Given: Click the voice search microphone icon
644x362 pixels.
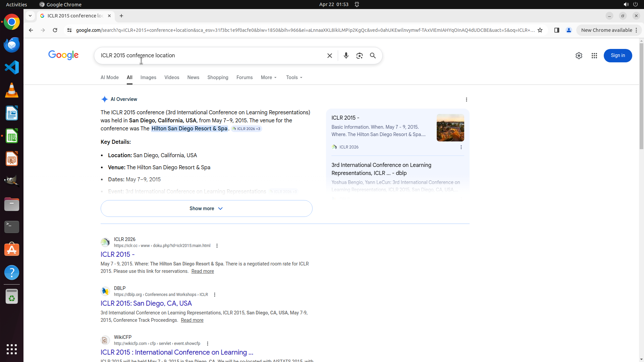Looking at the screenshot, I should 346,56.
